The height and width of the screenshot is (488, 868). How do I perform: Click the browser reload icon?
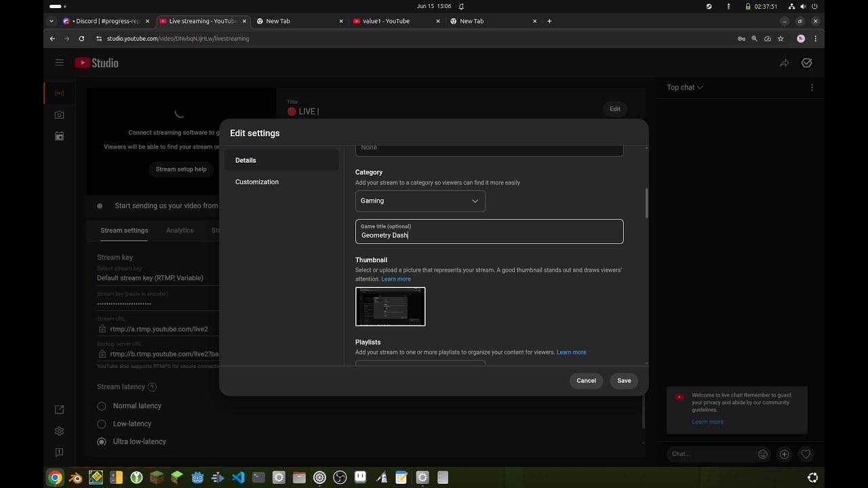point(81,39)
